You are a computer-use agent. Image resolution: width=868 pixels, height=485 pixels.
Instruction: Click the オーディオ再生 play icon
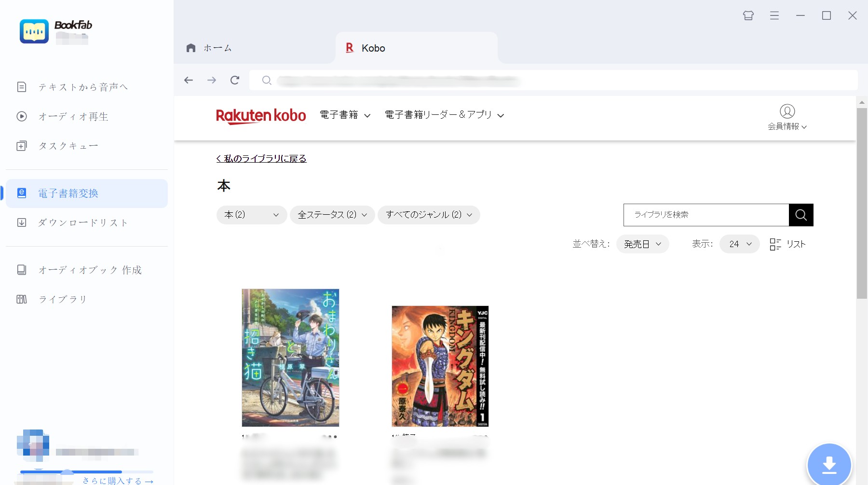(22, 116)
